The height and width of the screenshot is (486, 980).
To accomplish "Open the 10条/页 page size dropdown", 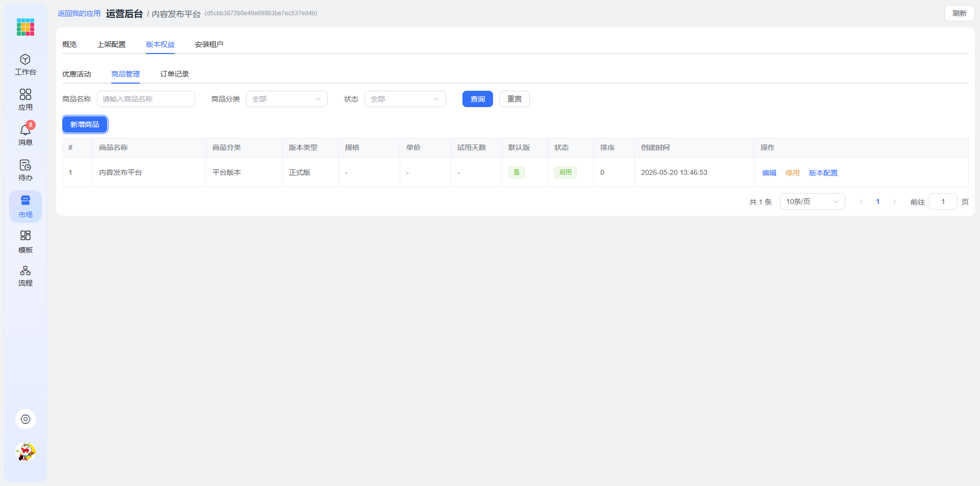I will [x=812, y=201].
